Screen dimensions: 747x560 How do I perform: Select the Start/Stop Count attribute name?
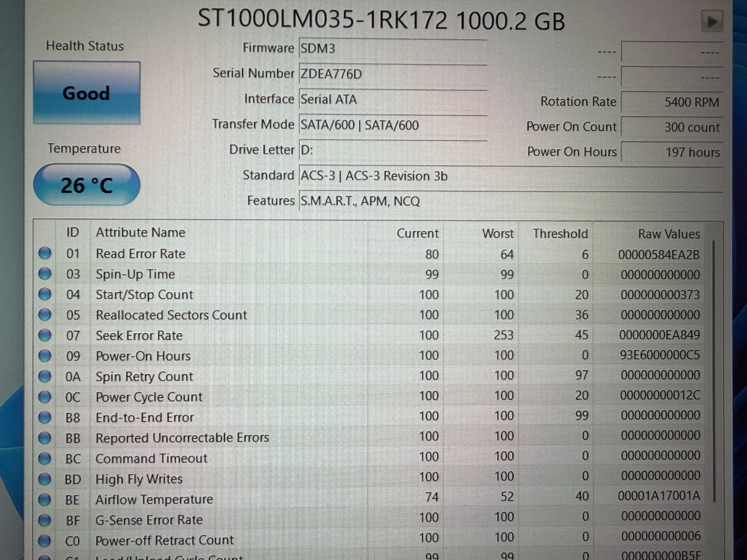pos(144,295)
